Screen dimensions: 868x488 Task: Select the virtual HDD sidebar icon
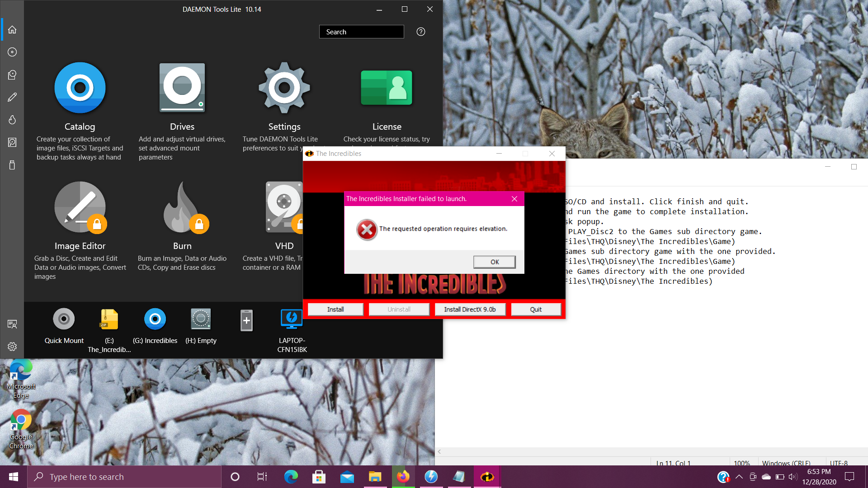12,142
